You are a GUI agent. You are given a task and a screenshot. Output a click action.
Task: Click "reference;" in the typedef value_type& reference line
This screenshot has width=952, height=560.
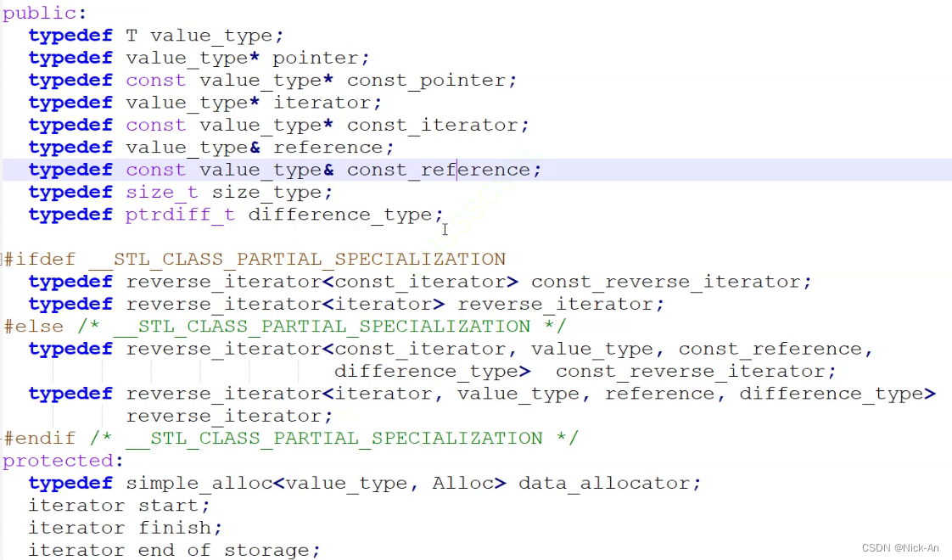pyautogui.click(x=333, y=148)
